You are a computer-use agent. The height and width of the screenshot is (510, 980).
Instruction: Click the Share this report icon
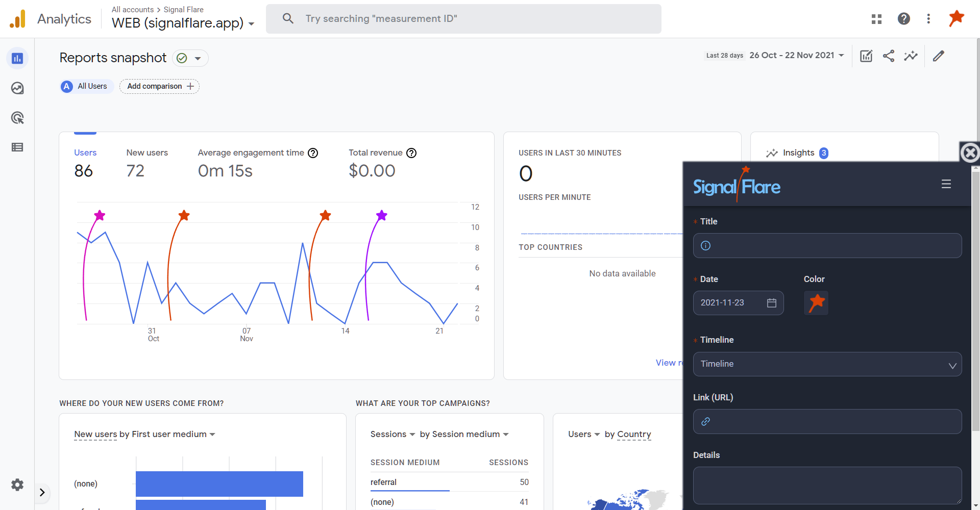pos(889,56)
